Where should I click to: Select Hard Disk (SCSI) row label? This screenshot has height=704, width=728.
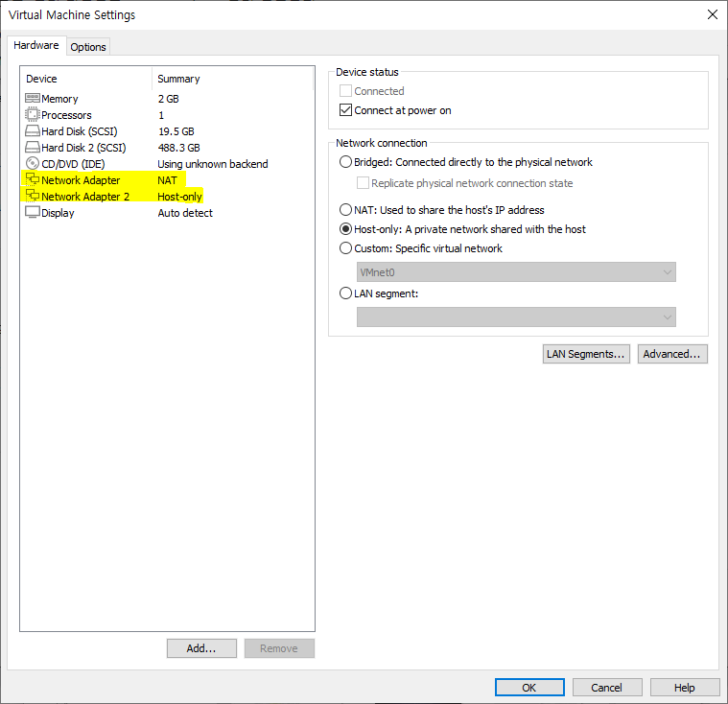coord(80,131)
